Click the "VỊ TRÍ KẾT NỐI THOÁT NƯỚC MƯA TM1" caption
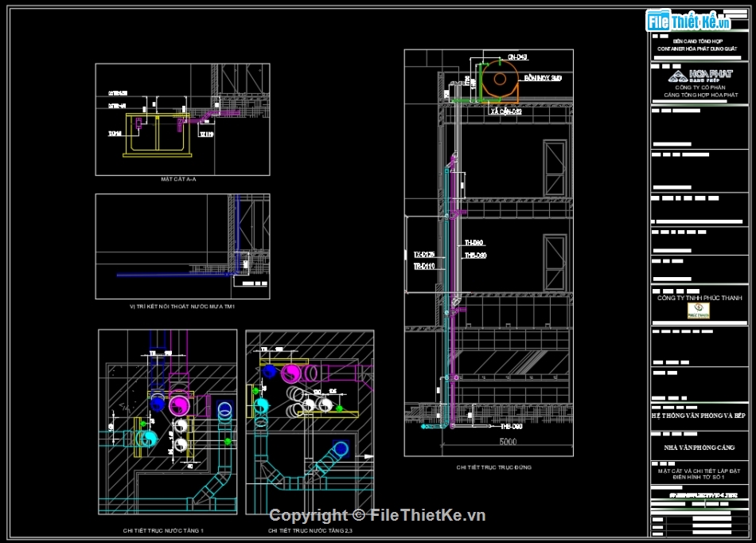Viewport: 756px width, 543px height. 182,306
